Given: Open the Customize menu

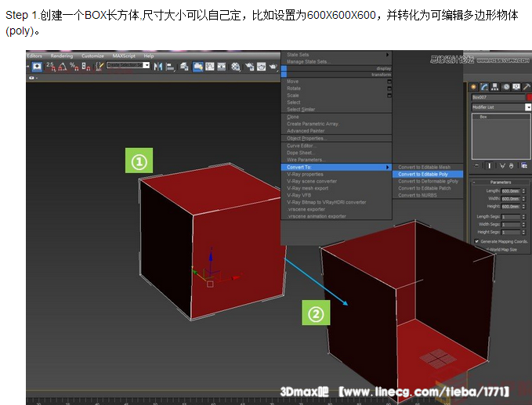Looking at the screenshot, I should [x=92, y=56].
